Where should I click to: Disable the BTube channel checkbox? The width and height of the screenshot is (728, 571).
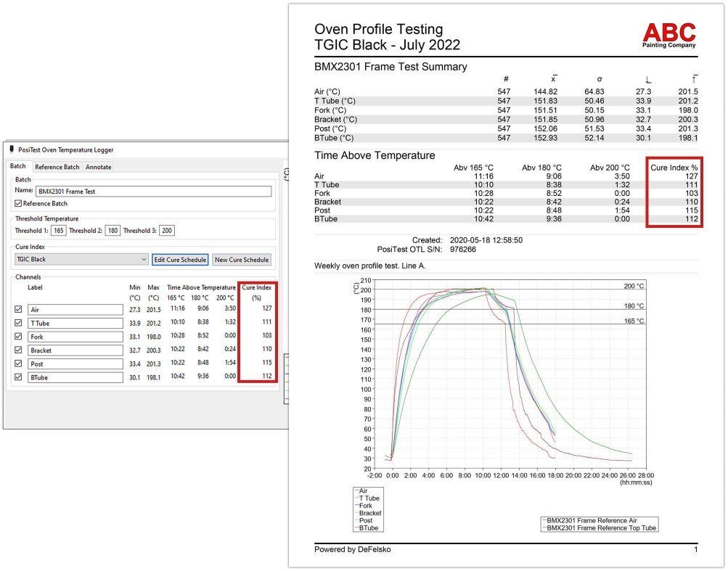point(18,377)
